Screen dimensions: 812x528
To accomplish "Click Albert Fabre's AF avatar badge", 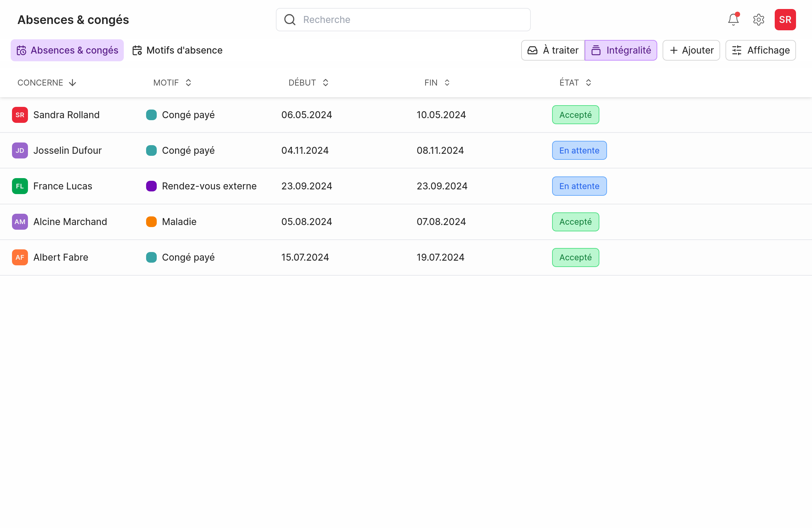I will [x=20, y=257].
